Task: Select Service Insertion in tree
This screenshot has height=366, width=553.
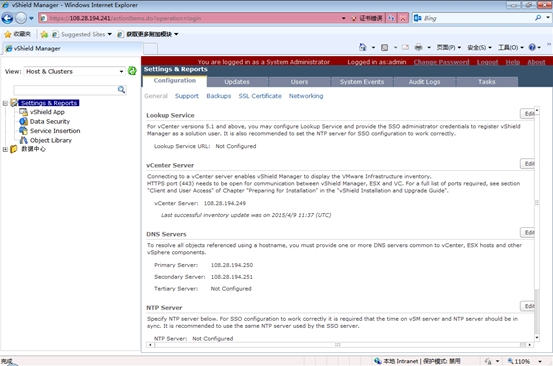Action: [55, 131]
